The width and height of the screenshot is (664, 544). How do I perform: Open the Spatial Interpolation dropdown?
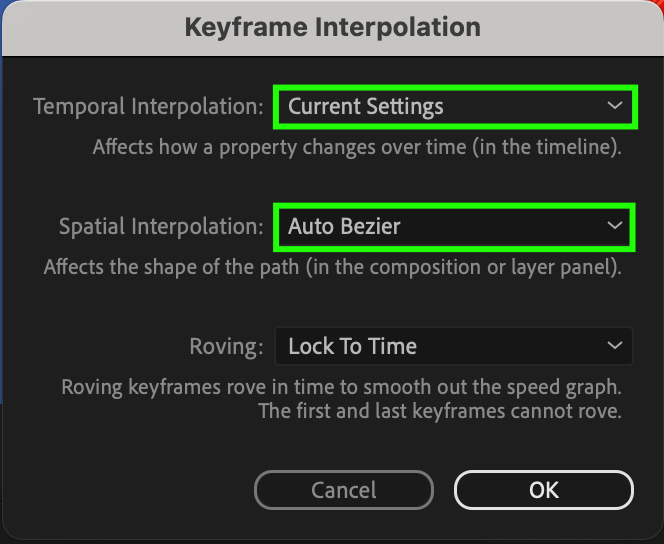pos(454,227)
